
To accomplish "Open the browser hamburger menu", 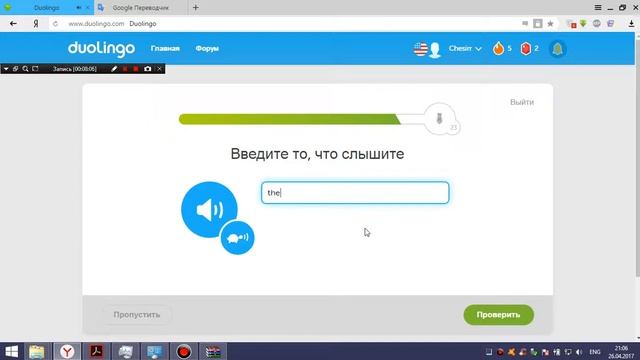I will pyautogui.click(x=598, y=7).
